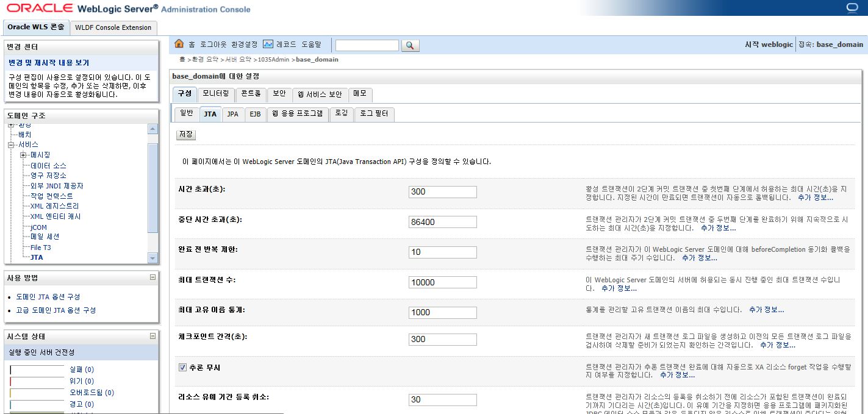Image resolution: width=868 pixels, height=414 pixels.
Task: Switch to the 웹 서비스 보안 tab
Action: coord(320,95)
